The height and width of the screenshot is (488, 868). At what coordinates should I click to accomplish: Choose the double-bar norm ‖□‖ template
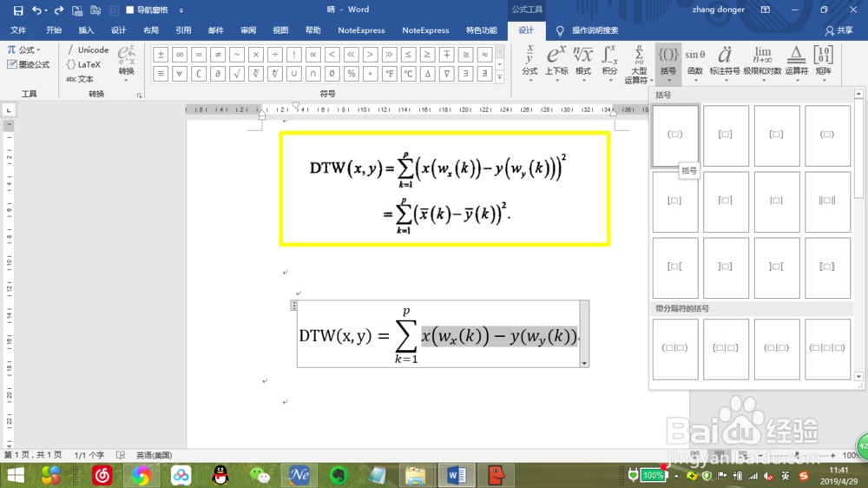coord(827,201)
